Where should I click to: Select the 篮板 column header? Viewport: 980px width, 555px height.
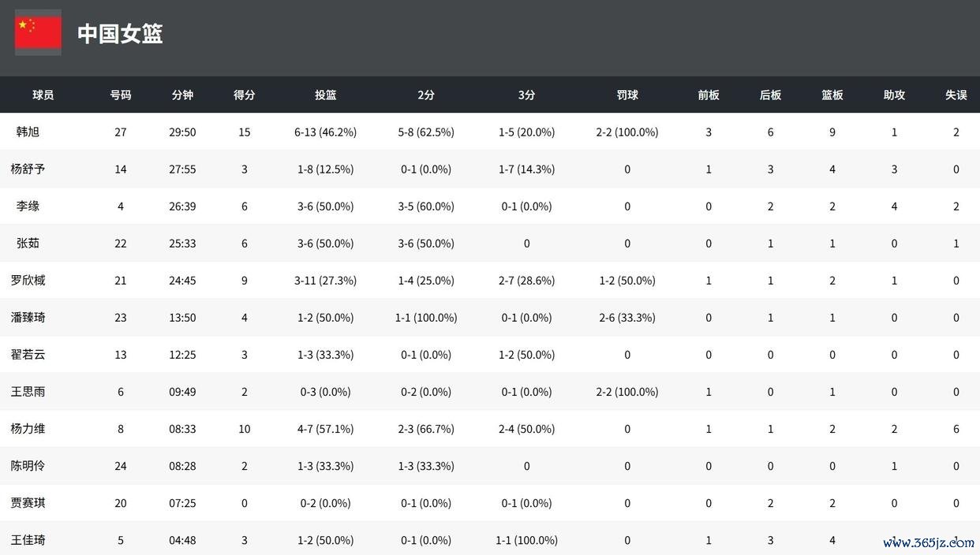tap(832, 95)
